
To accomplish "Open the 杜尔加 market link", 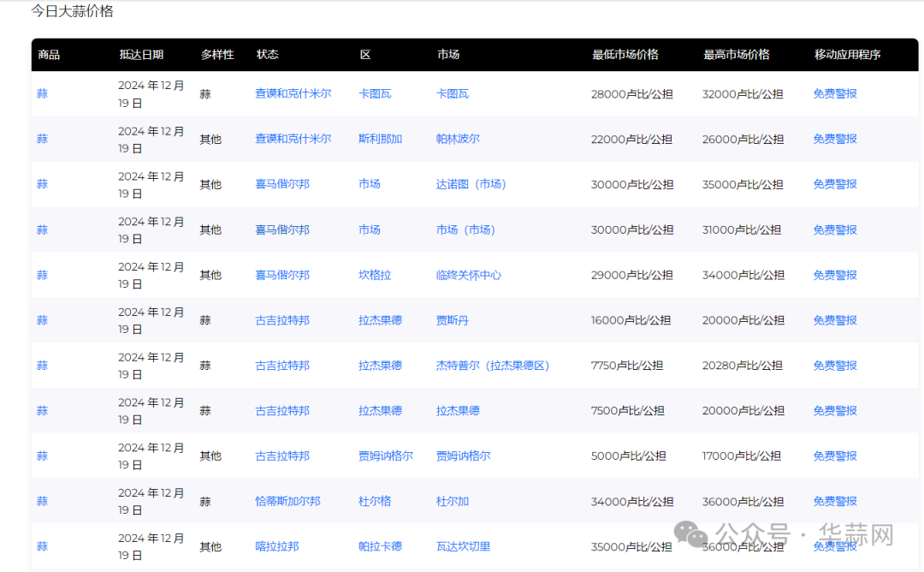I will pyautogui.click(x=452, y=501).
